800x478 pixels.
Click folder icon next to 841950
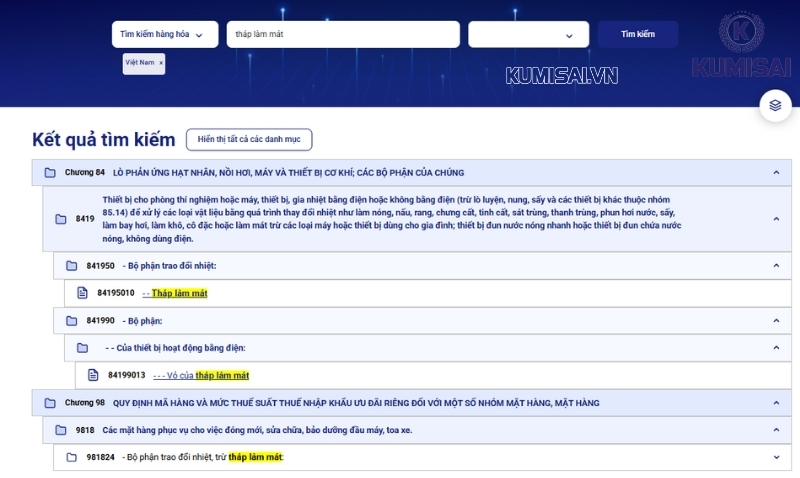(x=72, y=266)
